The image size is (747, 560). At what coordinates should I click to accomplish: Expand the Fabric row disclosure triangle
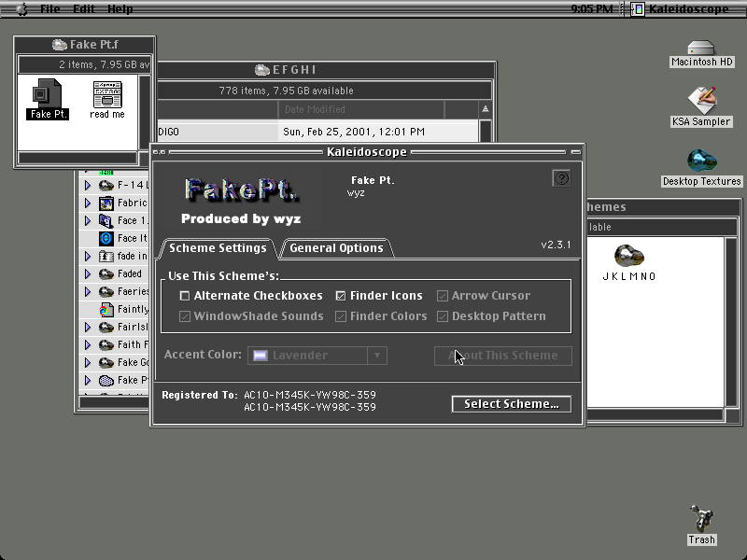pyautogui.click(x=88, y=203)
